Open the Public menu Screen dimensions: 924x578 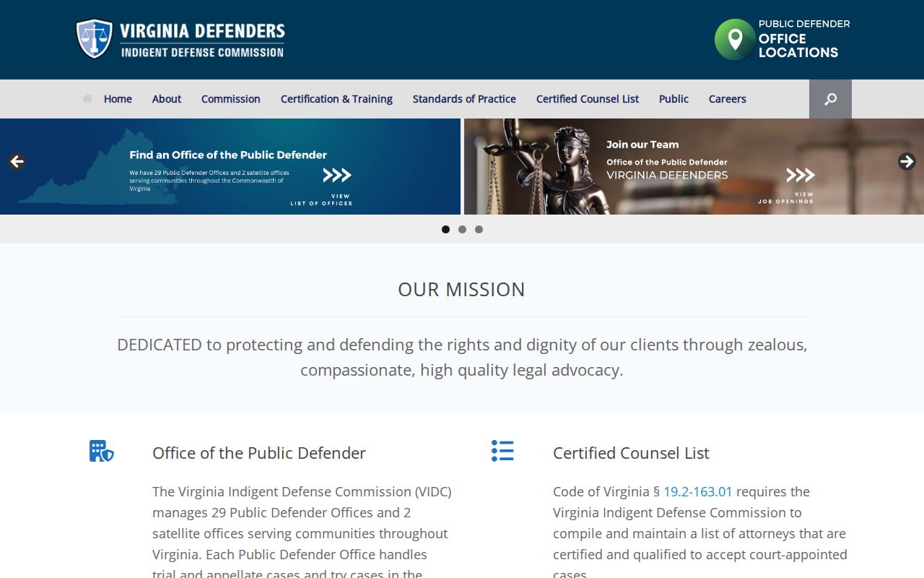click(x=674, y=99)
